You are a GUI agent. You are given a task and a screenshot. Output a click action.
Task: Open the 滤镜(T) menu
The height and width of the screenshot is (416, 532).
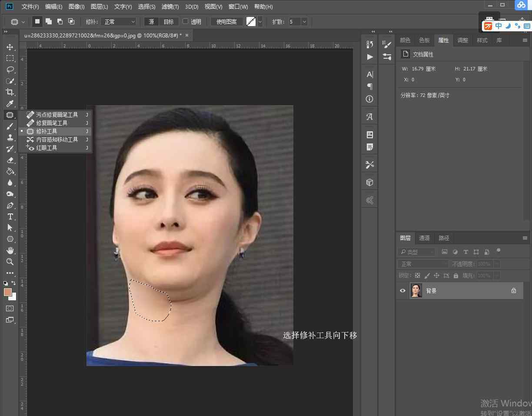[x=170, y=7]
